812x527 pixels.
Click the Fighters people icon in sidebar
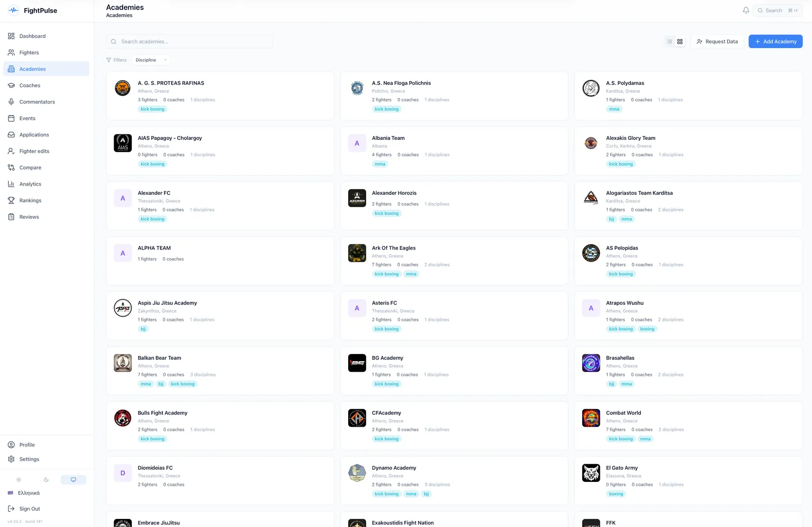[x=11, y=53]
